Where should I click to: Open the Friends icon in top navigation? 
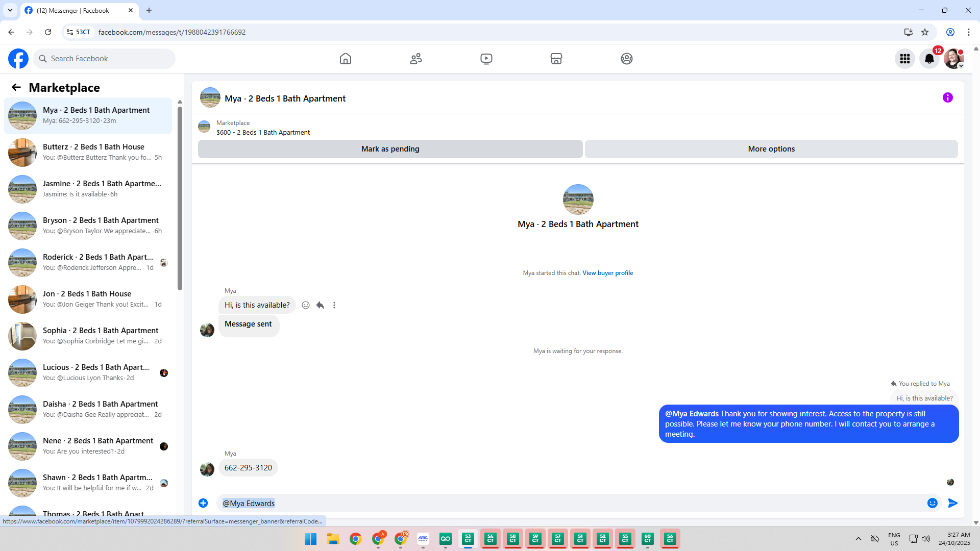coord(416,59)
